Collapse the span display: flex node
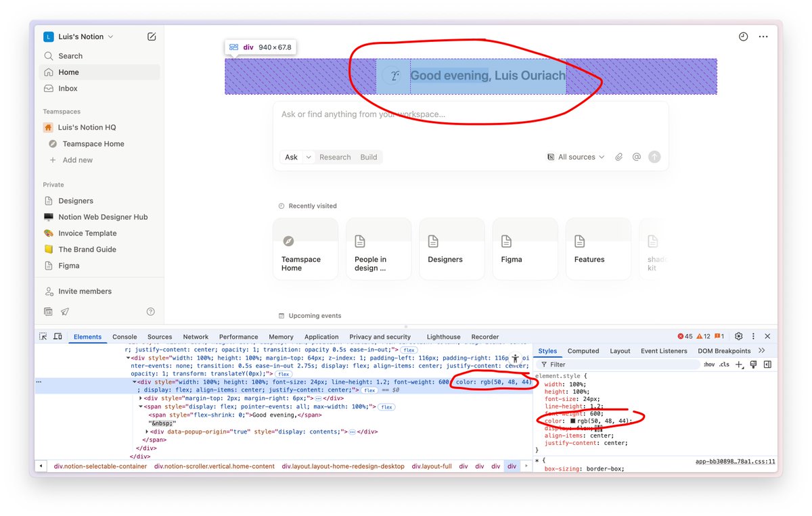Viewport: 812px width, 516px height. (x=141, y=407)
